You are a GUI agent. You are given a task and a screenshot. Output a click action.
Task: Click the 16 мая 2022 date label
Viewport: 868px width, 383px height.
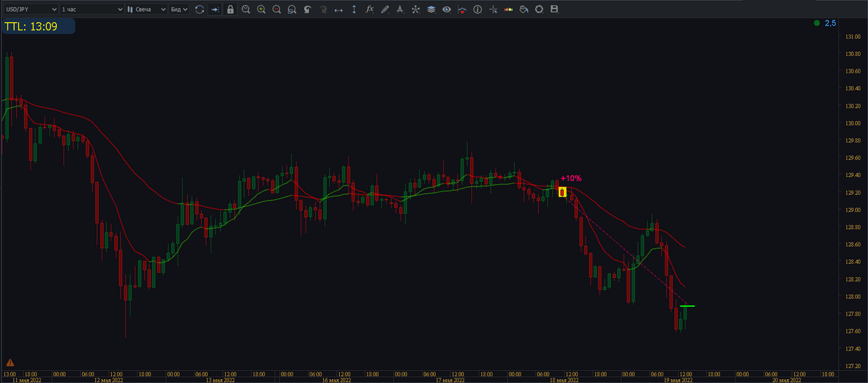coord(336,380)
